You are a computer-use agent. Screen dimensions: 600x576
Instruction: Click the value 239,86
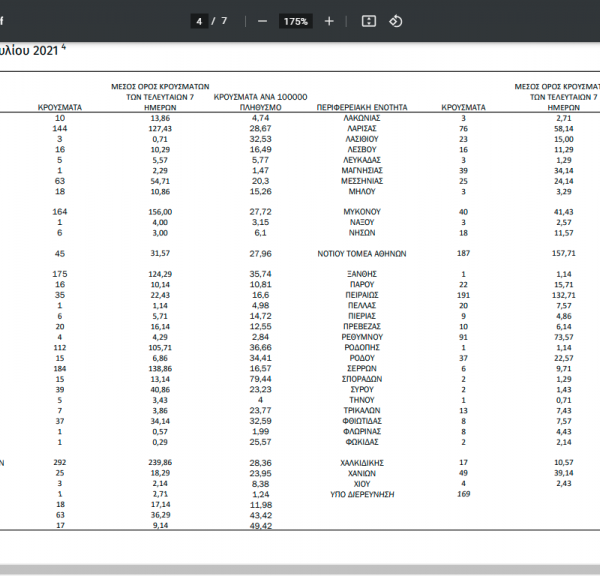(x=160, y=463)
